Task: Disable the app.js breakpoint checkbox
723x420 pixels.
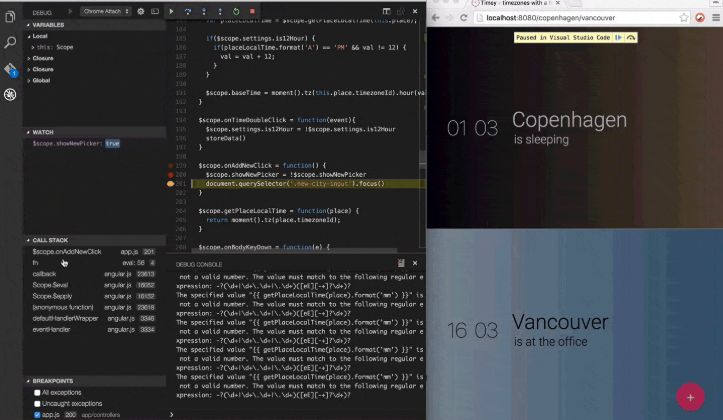Action: coord(37,415)
